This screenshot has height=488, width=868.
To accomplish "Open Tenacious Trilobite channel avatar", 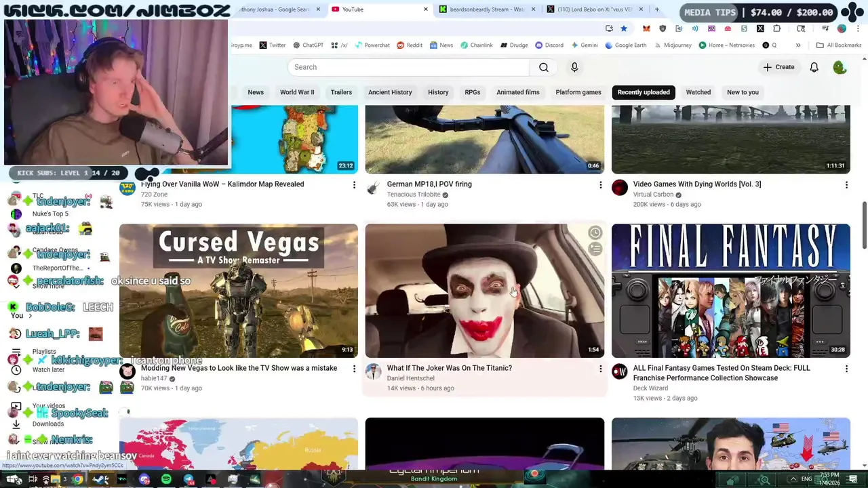I will point(374,188).
